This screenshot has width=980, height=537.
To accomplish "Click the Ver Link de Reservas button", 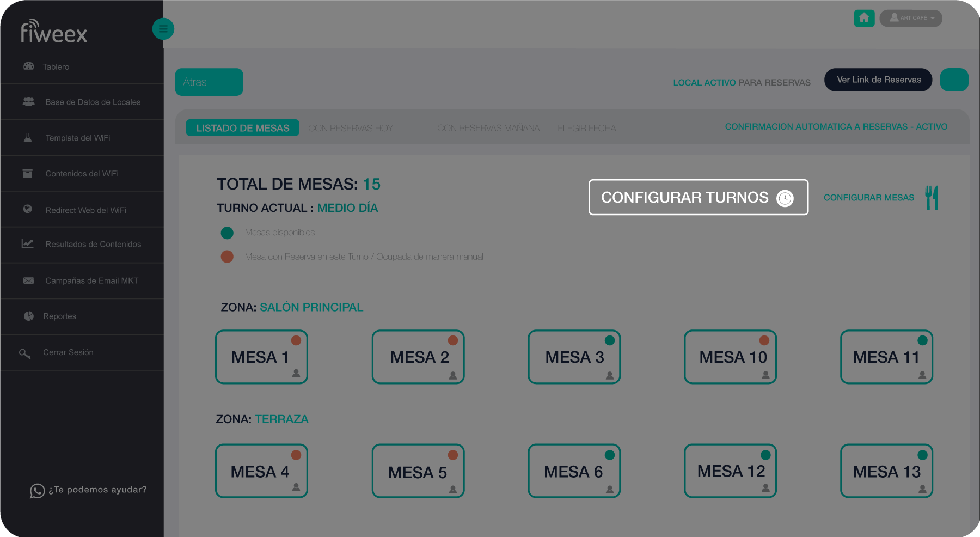I will tap(878, 80).
